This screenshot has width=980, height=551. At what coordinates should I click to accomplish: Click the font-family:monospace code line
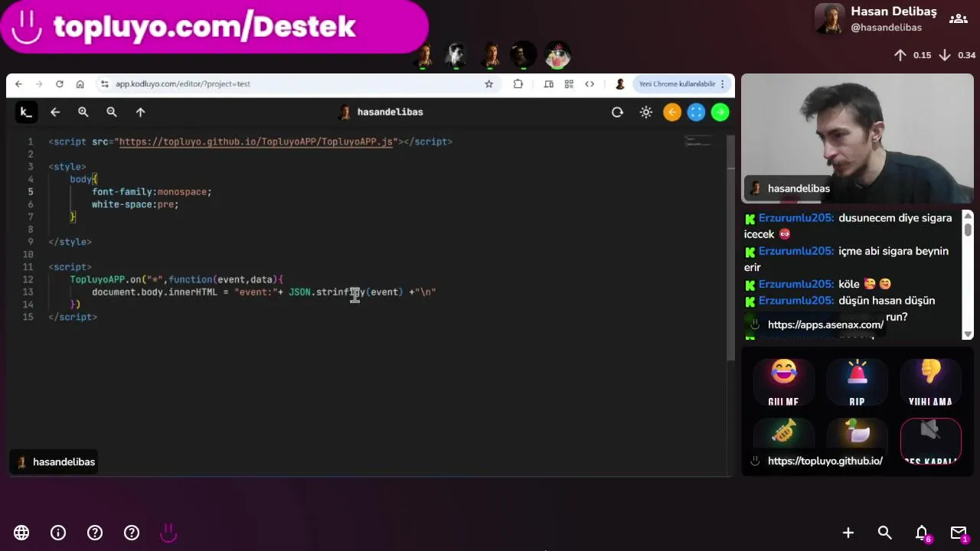point(152,192)
